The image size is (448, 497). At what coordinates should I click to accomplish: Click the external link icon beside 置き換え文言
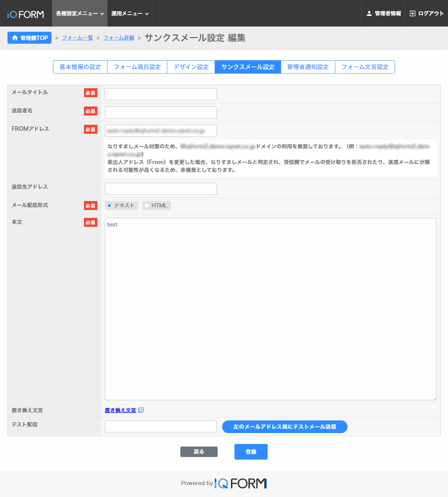141,410
